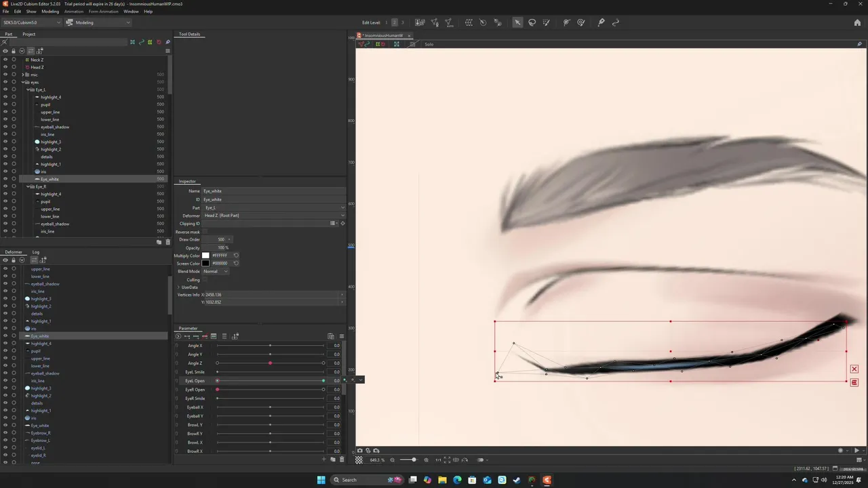Open the Form Animation menu
This screenshot has height=488, width=868.
[103, 12]
